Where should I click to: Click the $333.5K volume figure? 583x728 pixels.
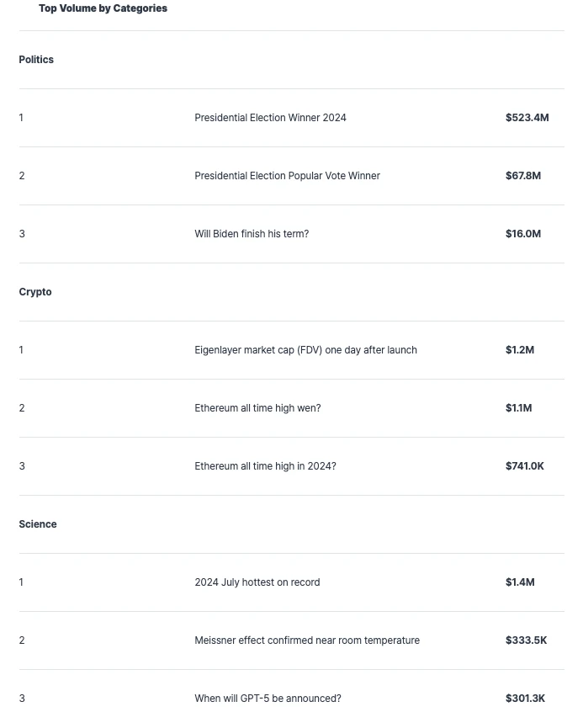click(x=526, y=640)
